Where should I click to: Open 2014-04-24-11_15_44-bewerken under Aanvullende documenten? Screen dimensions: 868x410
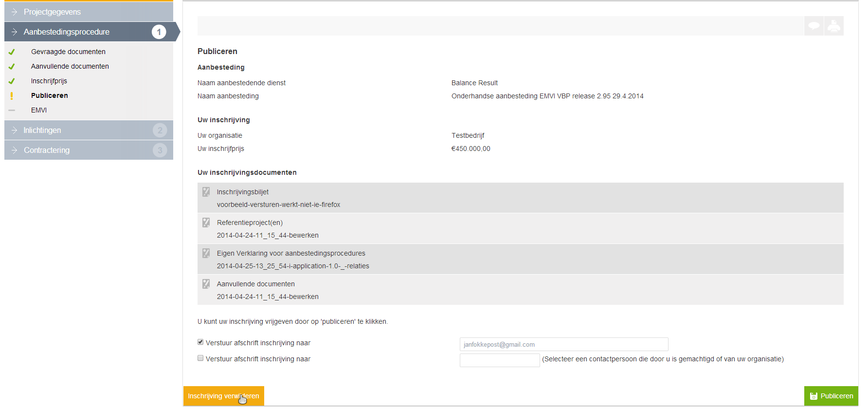coord(268,297)
